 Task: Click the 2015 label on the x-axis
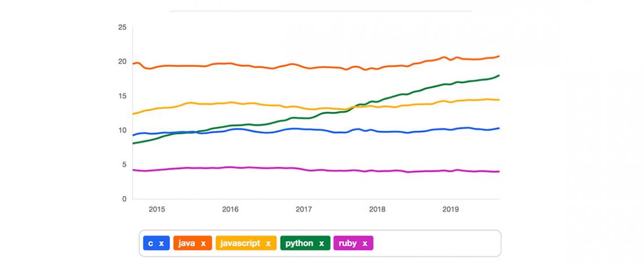(156, 209)
